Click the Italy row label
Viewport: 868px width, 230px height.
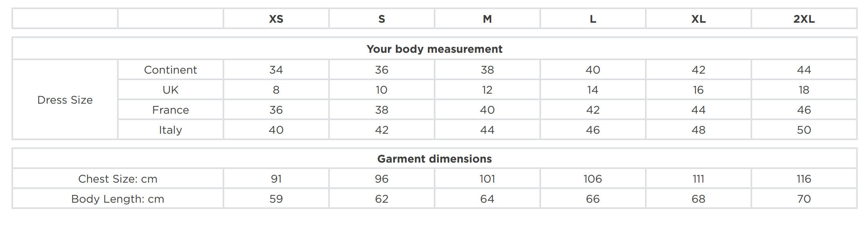coord(170,130)
